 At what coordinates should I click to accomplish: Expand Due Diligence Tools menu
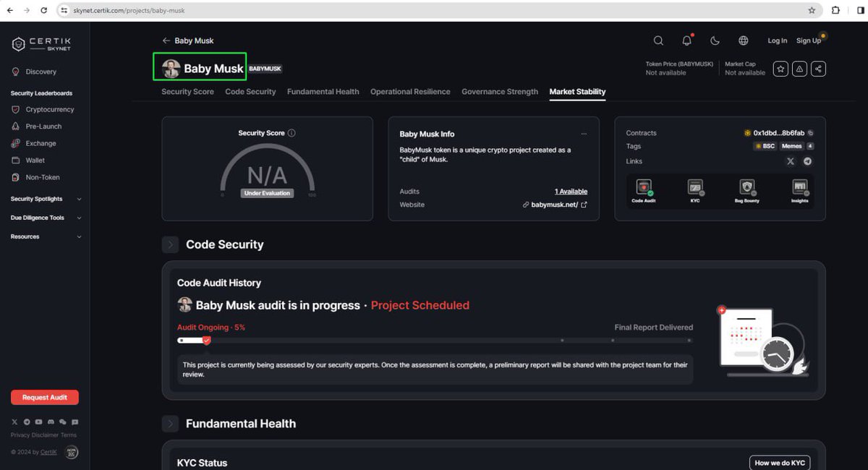click(x=45, y=218)
